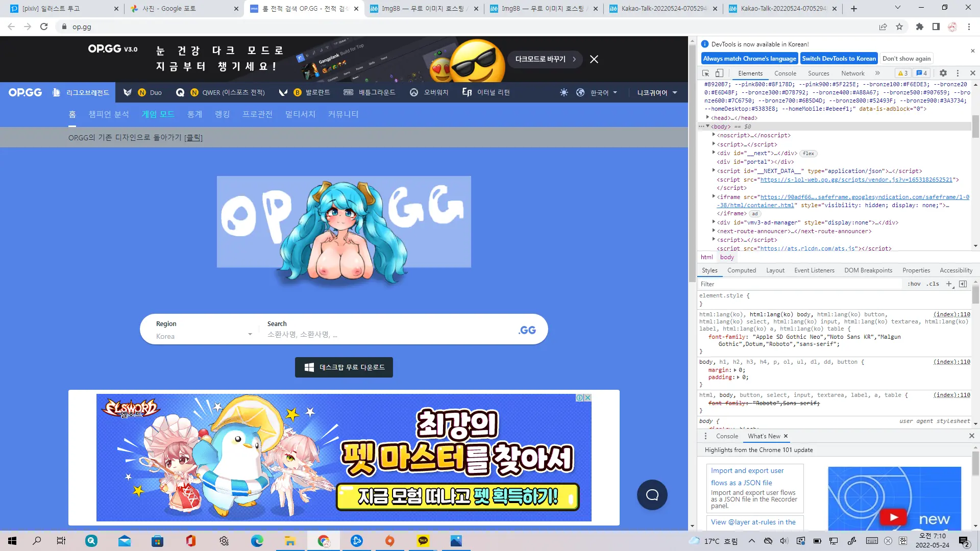The image size is (980, 551).
Task: Open DevTools settings gear
Action: pyautogui.click(x=943, y=73)
